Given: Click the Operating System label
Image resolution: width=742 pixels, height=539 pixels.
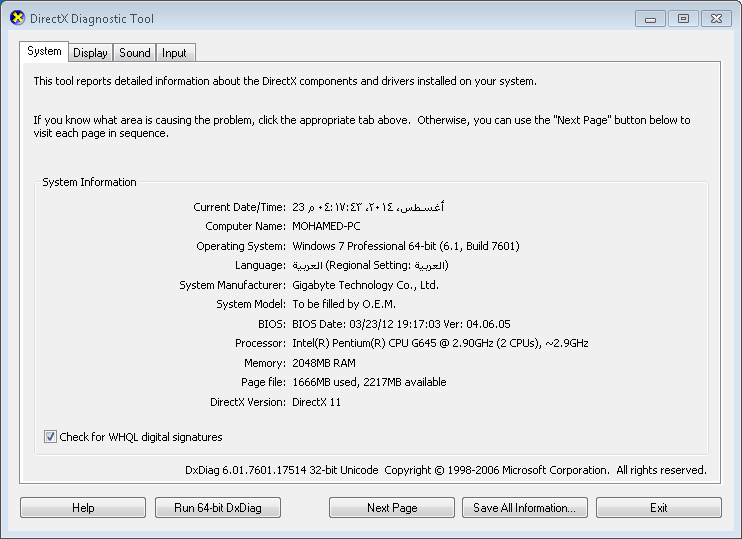Looking at the screenshot, I should [x=241, y=246].
